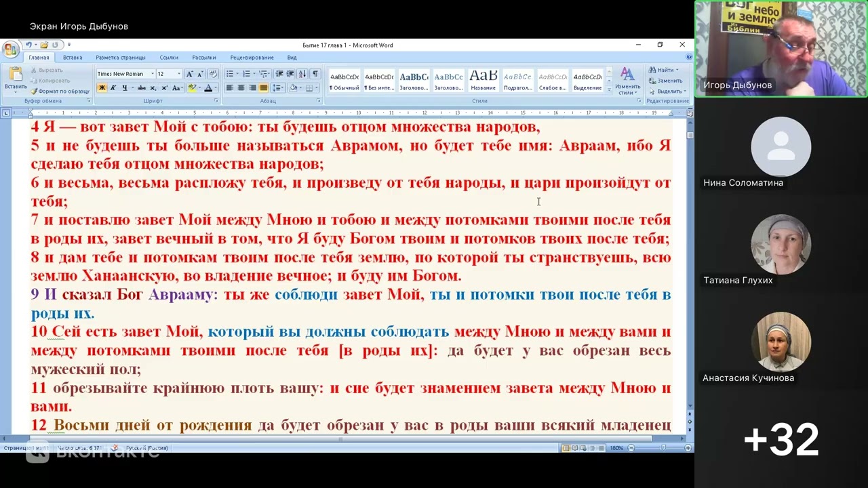
Task: Activate Формат по образцу painter
Action: [x=60, y=91]
